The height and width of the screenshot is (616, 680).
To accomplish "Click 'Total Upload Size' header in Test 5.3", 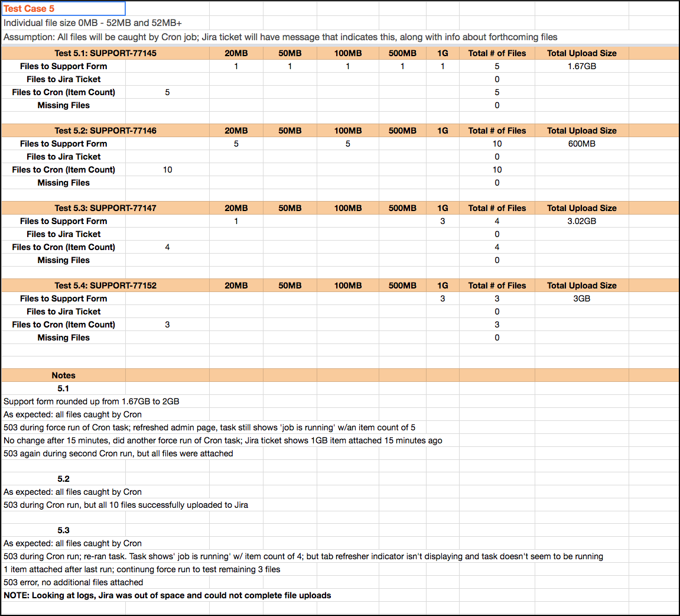I will coord(581,208).
